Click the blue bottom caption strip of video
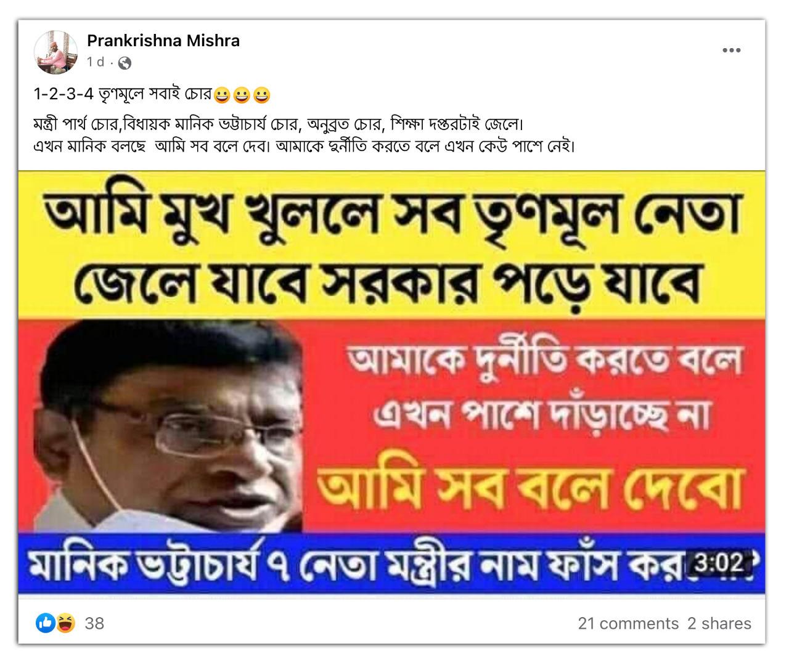 [x=392, y=563]
